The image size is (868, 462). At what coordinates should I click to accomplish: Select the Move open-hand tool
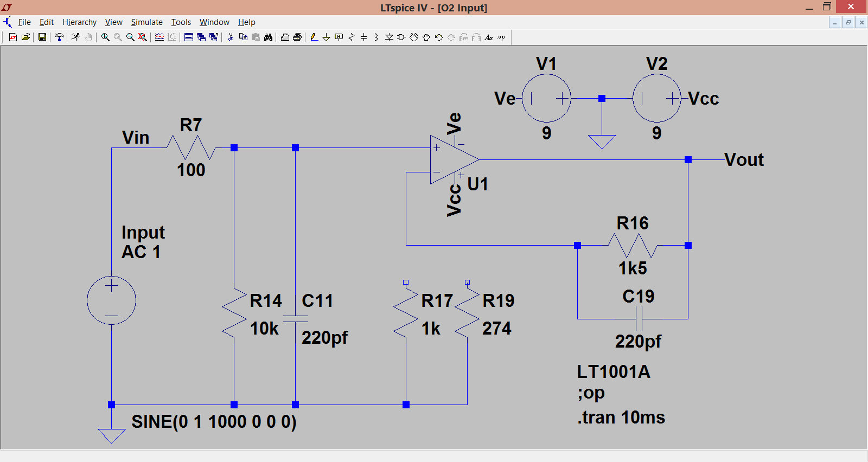pos(414,37)
